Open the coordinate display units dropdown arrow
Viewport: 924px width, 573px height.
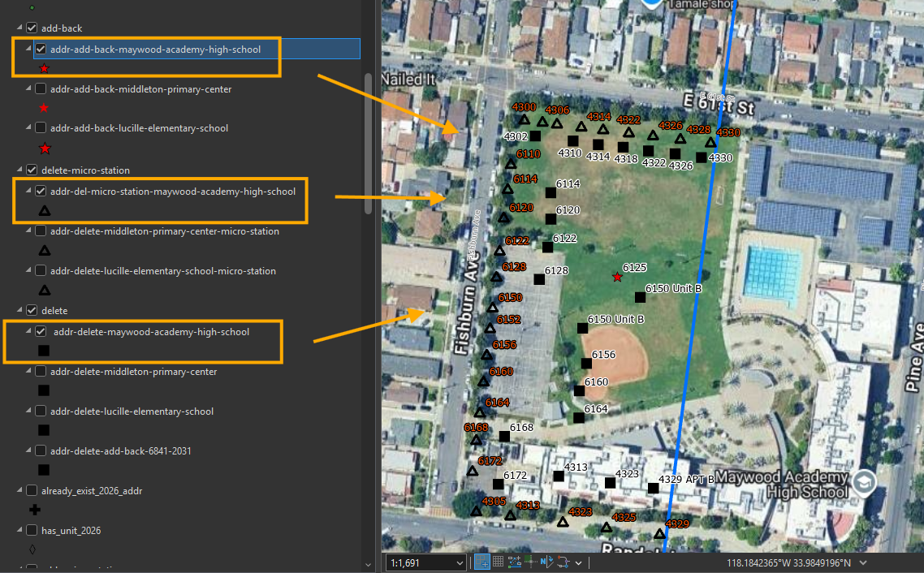(x=863, y=563)
